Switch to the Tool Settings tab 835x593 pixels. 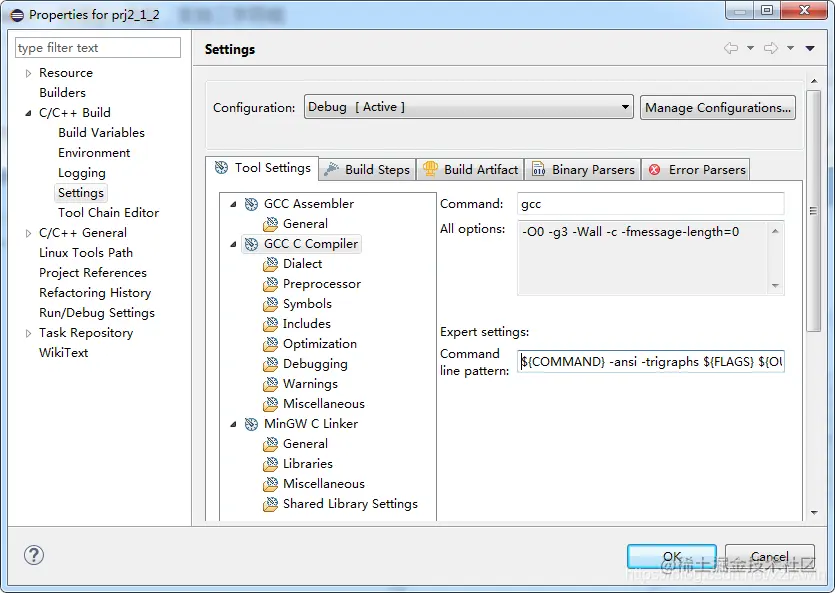point(263,168)
